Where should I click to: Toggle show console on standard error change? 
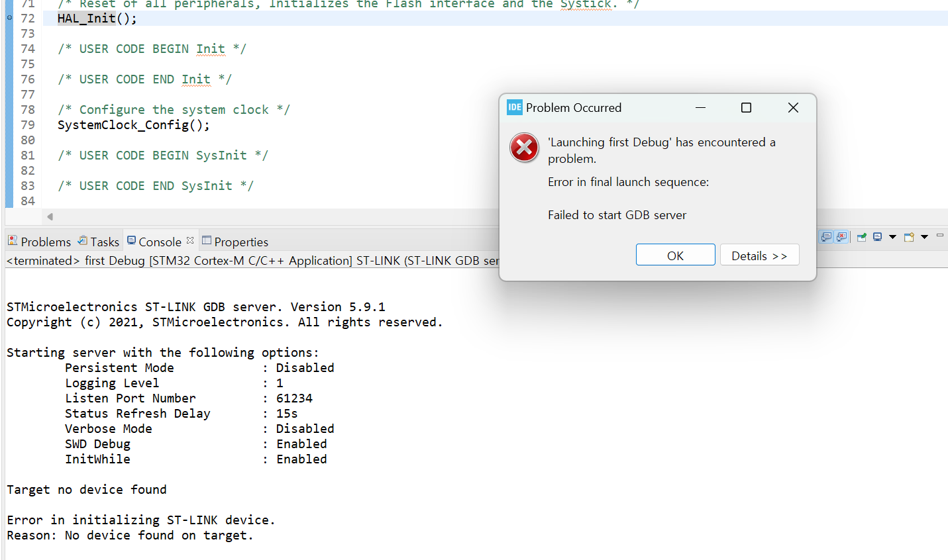pyautogui.click(x=841, y=236)
